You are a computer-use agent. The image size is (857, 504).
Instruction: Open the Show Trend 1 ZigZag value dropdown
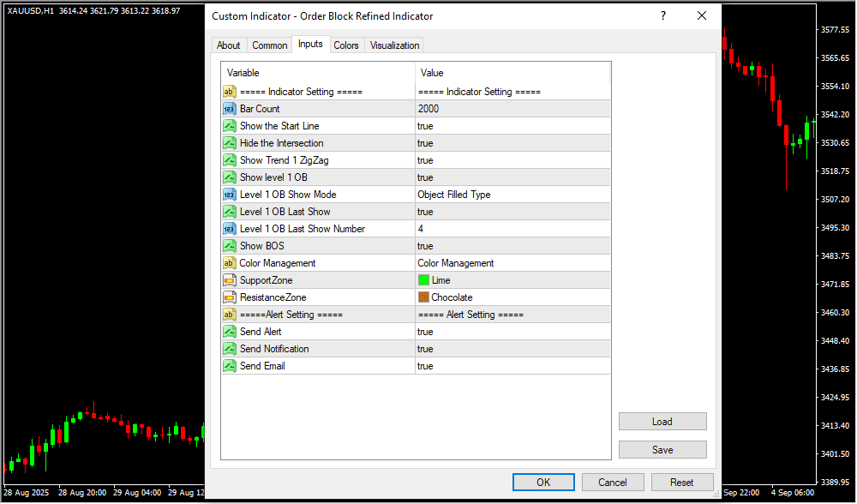pos(512,160)
